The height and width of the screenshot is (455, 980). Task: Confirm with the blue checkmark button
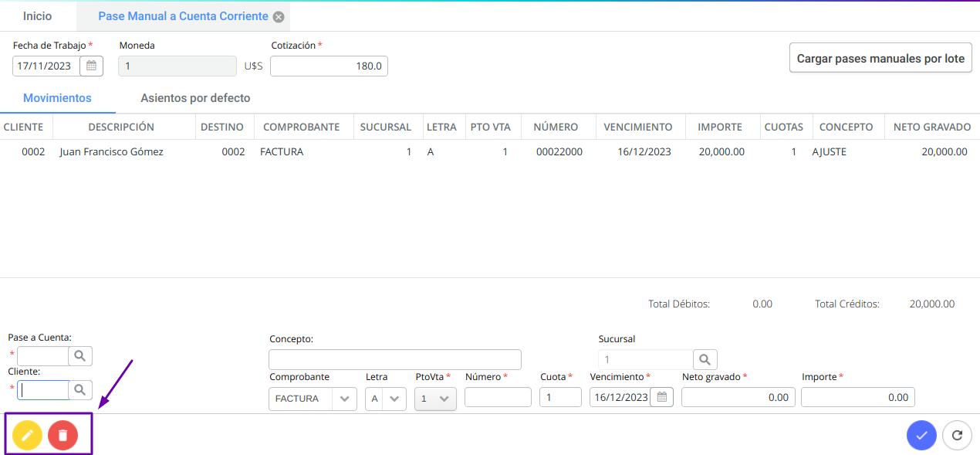pos(921,435)
